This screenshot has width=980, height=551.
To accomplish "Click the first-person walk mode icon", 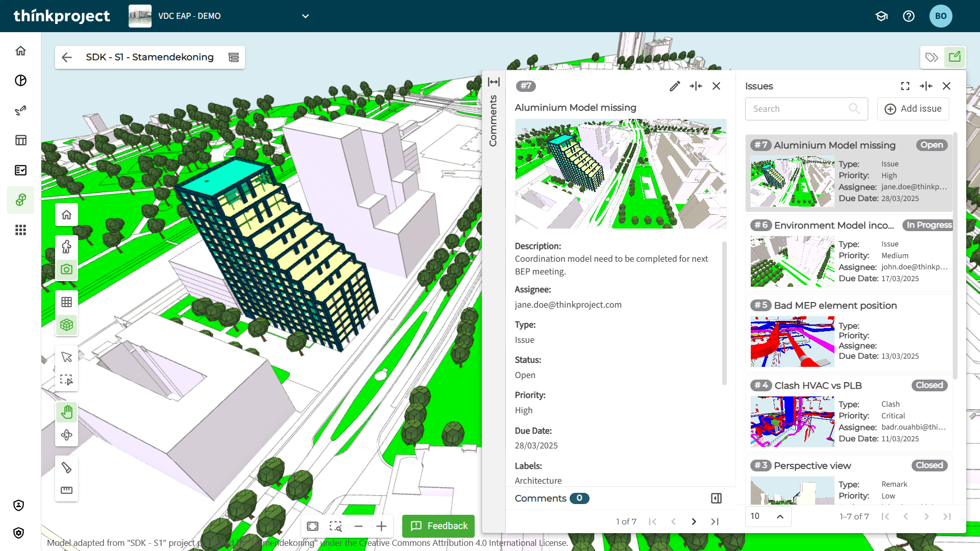I will [x=66, y=247].
